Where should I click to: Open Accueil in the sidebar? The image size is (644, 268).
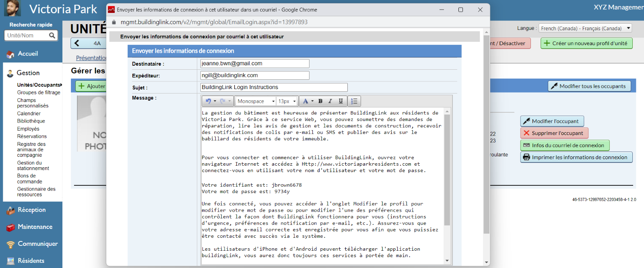click(x=28, y=54)
